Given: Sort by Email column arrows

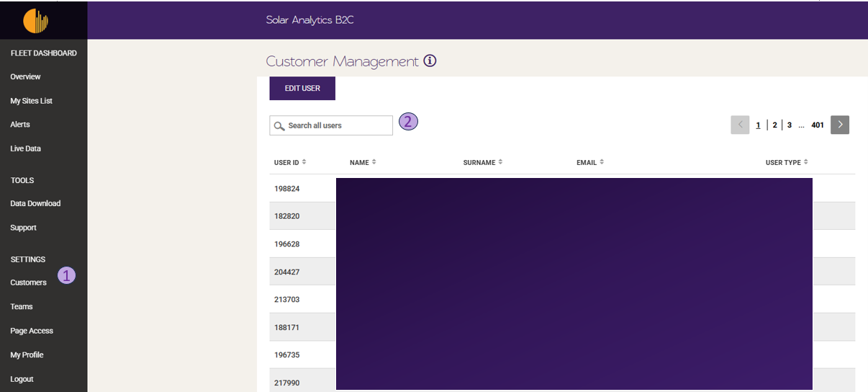Looking at the screenshot, I should tap(602, 162).
